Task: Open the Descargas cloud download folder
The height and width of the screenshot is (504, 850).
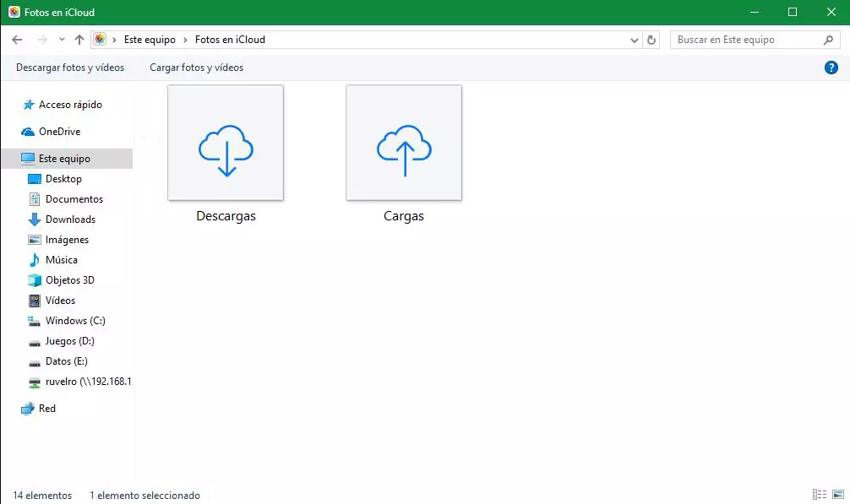Action: 226,144
